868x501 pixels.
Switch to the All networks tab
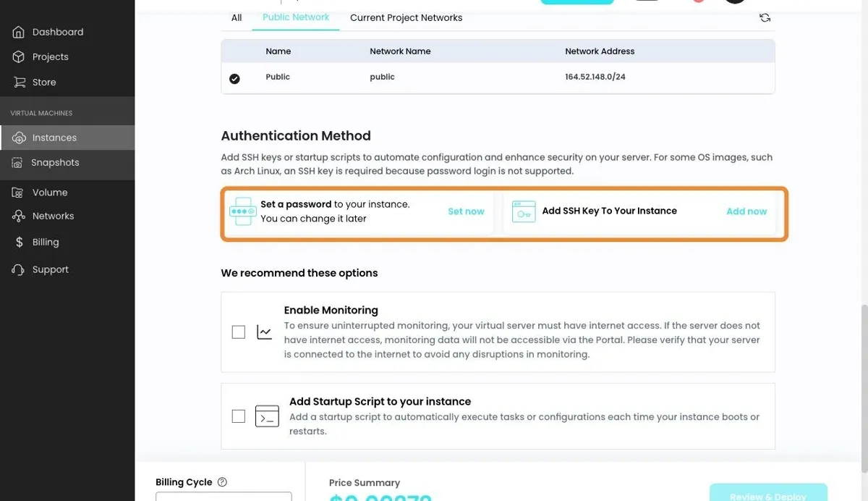pyautogui.click(x=237, y=17)
